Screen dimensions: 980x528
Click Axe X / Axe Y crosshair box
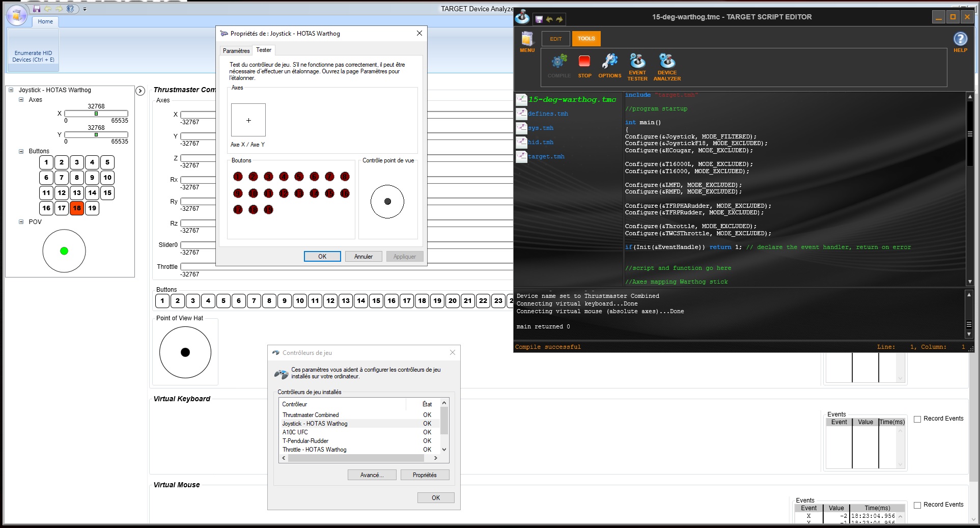(248, 121)
